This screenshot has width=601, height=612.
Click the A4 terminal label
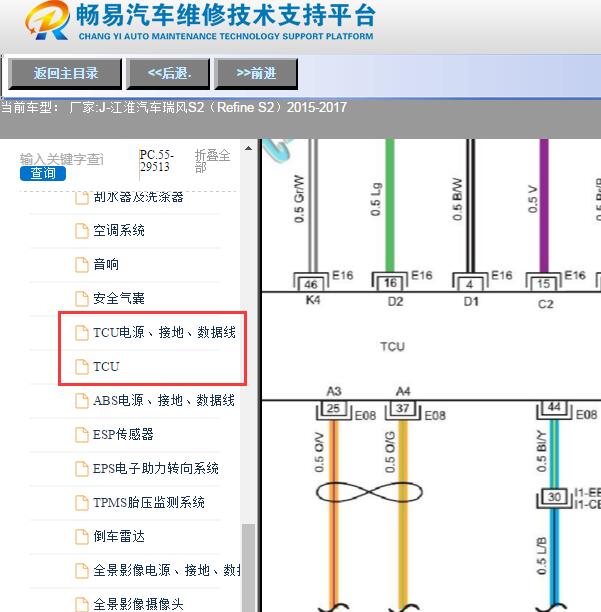[x=403, y=391]
